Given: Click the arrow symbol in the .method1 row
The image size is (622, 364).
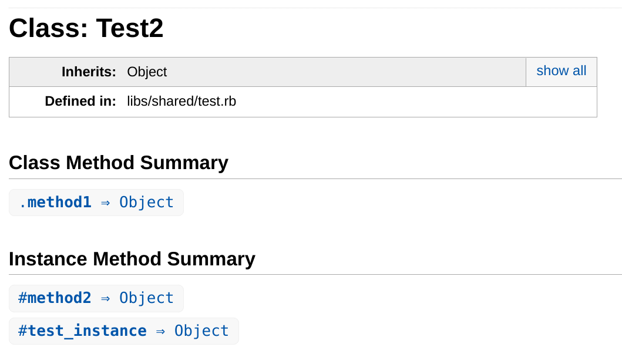Looking at the screenshot, I should click(x=106, y=203).
